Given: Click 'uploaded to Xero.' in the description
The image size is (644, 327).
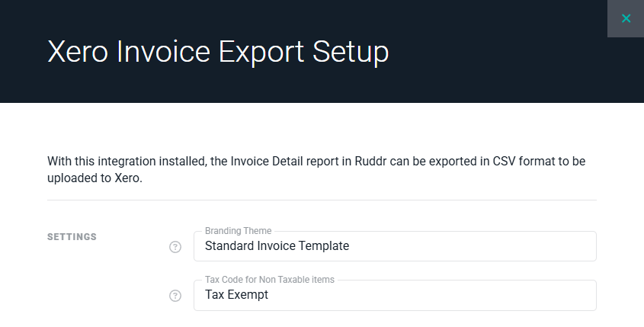Looking at the screenshot, I should (x=95, y=178).
